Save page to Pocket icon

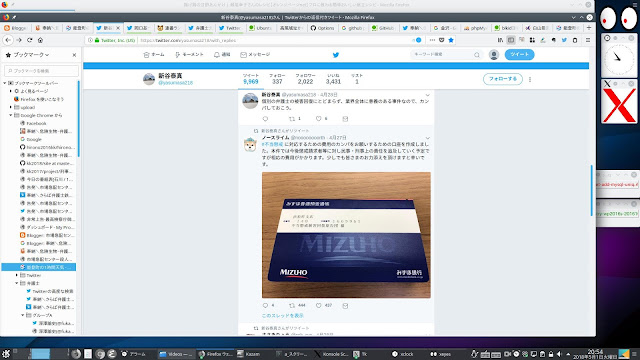tap(442, 40)
